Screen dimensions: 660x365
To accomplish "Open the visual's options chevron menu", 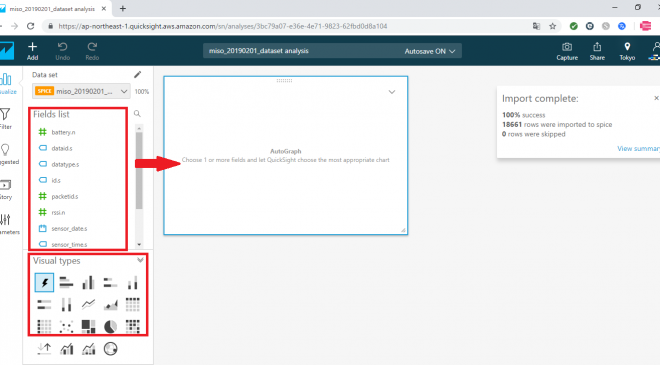I will click(391, 92).
